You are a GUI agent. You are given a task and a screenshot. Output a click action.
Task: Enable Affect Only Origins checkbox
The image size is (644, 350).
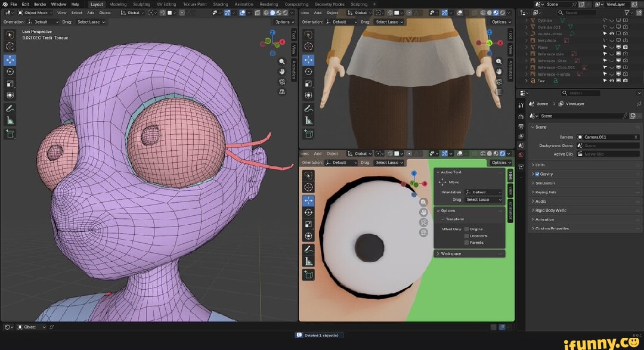[x=466, y=229]
